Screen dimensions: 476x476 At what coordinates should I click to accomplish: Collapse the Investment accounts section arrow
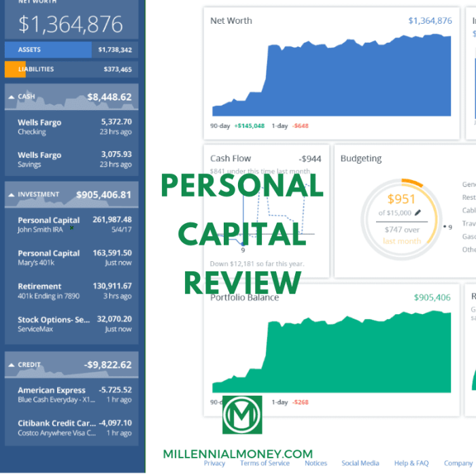click(x=12, y=195)
